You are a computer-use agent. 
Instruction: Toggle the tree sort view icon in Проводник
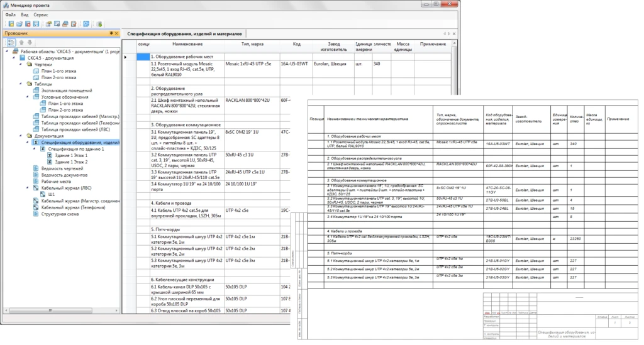tap(11, 43)
